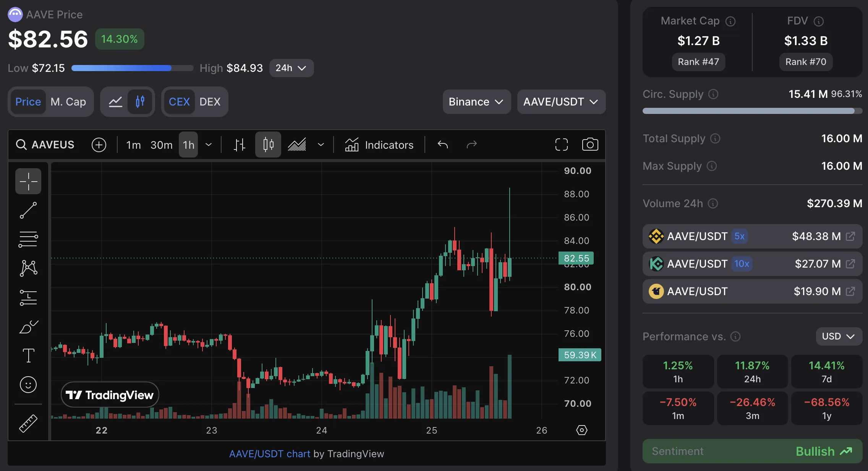Show Max Supply info tooltip
The height and width of the screenshot is (471, 868).
712,166
